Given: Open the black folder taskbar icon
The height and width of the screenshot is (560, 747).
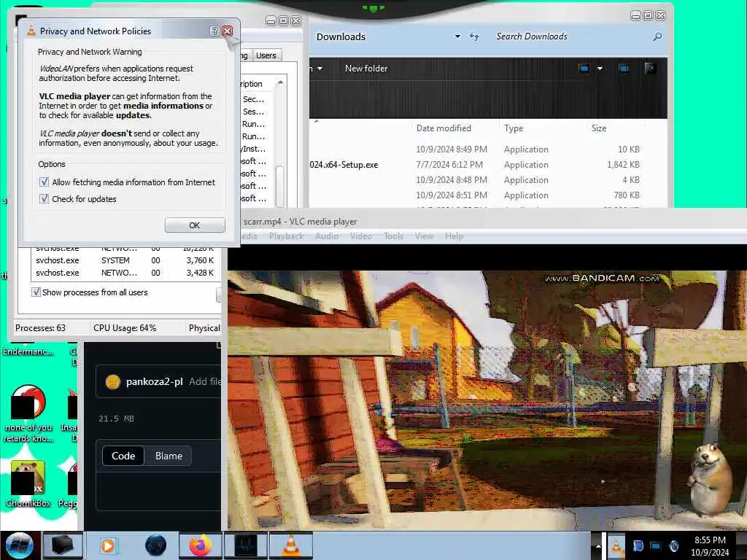Looking at the screenshot, I should tap(63, 545).
